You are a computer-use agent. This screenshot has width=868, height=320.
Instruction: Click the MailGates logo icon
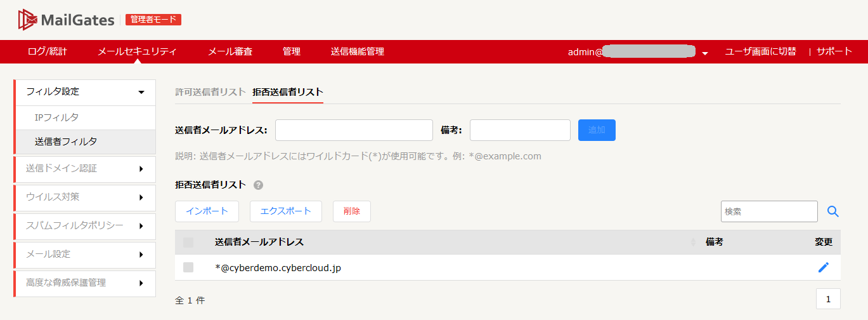(x=28, y=20)
